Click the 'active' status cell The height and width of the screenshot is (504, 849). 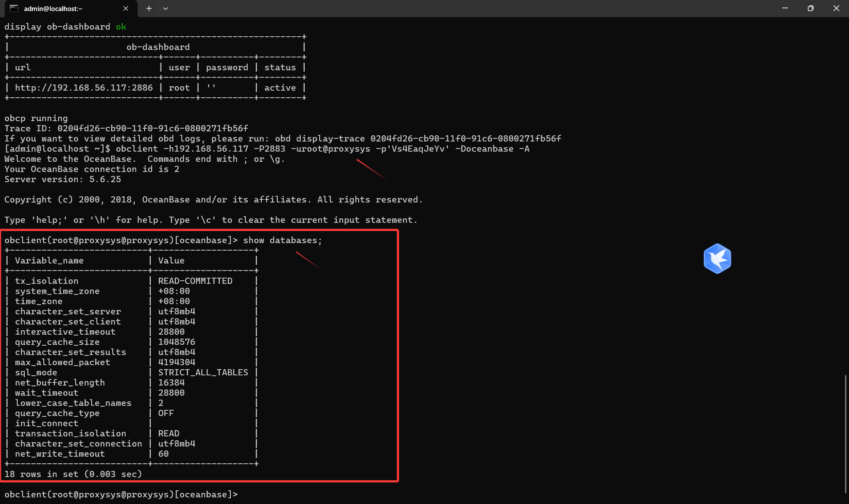pyautogui.click(x=280, y=88)
